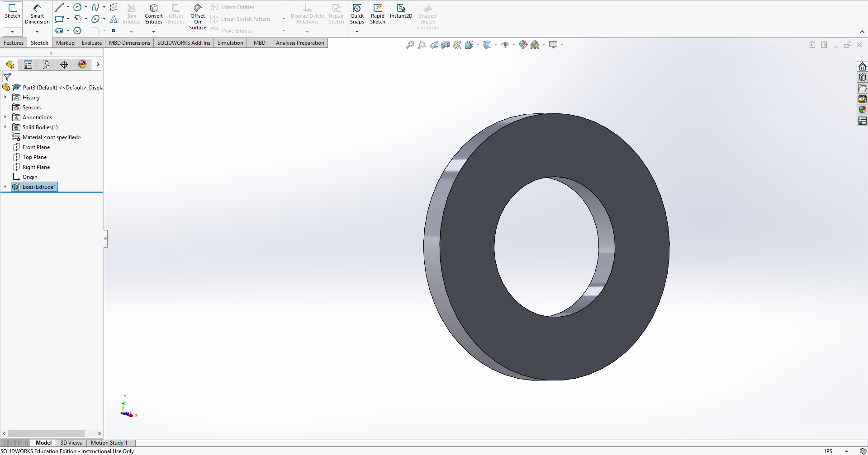The image size is (868, 455).
Task: Open File Explorer task pane
Action: (863, 88)
